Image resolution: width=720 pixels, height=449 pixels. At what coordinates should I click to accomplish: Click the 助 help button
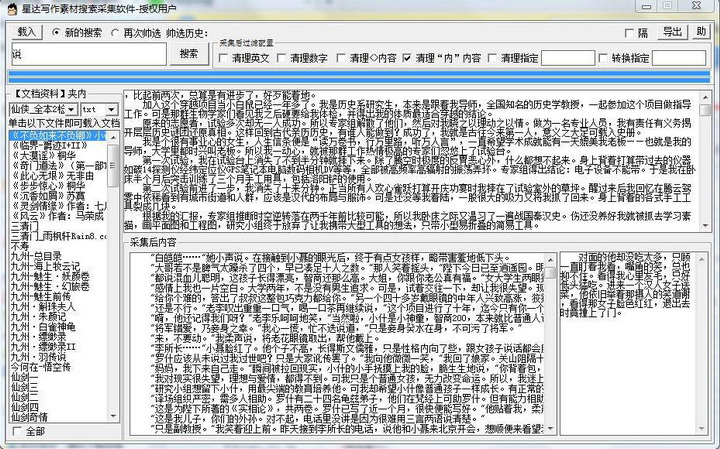click(x=701, y=32)
